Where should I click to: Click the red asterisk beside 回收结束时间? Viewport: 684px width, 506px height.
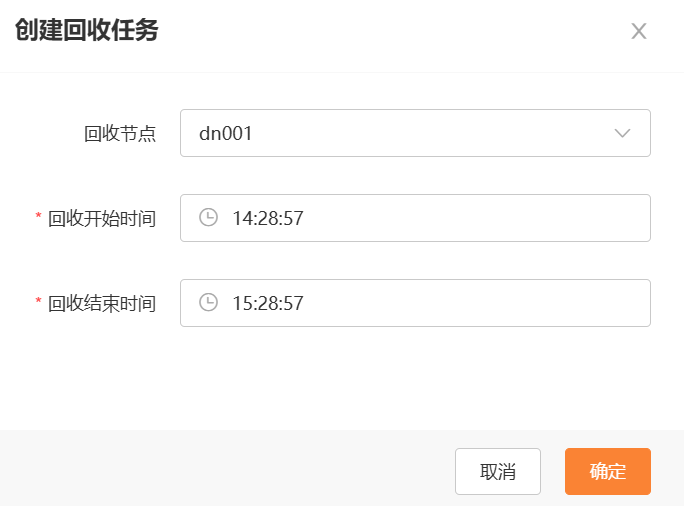(38, 301)
